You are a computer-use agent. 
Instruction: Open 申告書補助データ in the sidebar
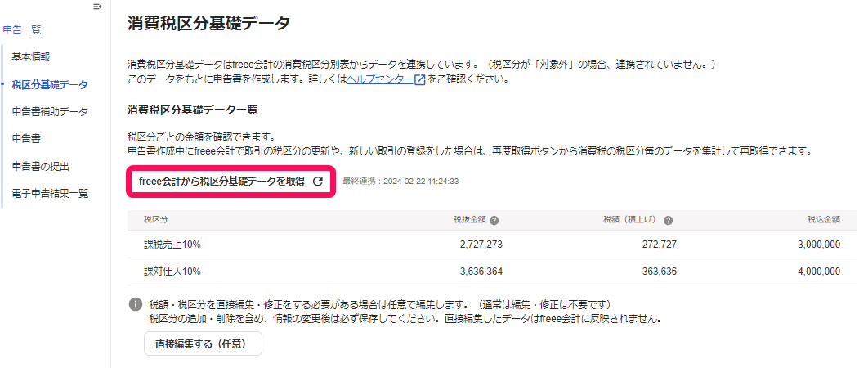[x=50, y=112]
